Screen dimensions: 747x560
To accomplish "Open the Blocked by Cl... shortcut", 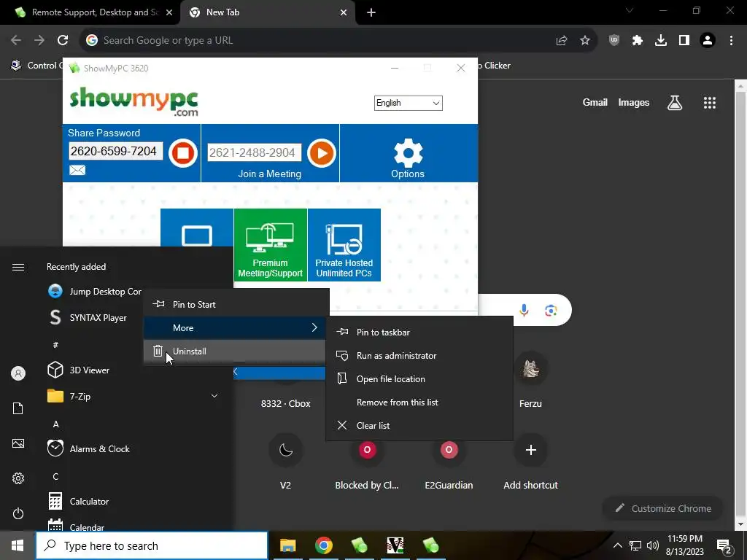I will click(367, 462).
